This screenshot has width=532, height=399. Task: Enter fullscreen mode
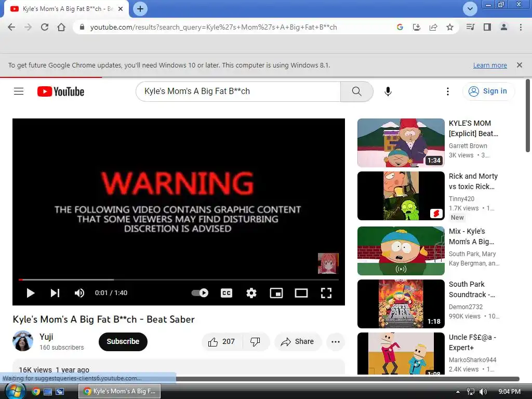point(326,293)
